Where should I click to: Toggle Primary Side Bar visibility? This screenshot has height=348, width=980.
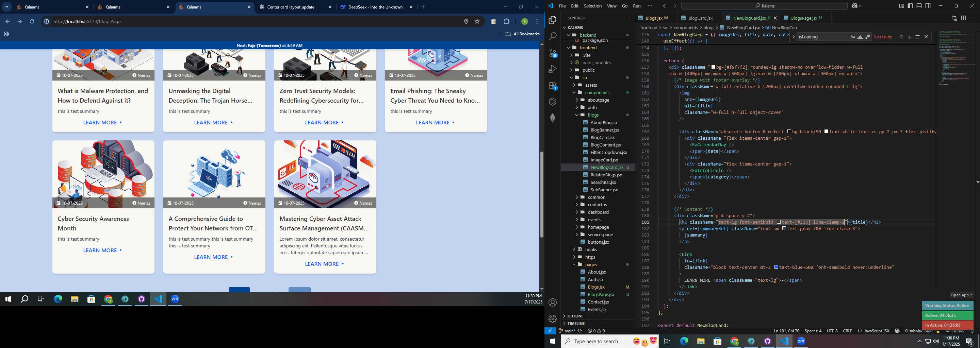(x=910, y=6)
